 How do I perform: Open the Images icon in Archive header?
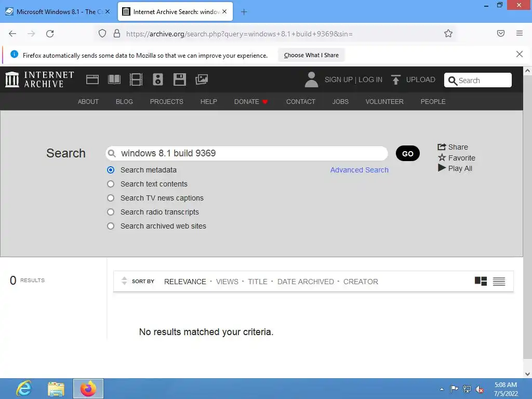pyautogui.click(x=202, y=79)
